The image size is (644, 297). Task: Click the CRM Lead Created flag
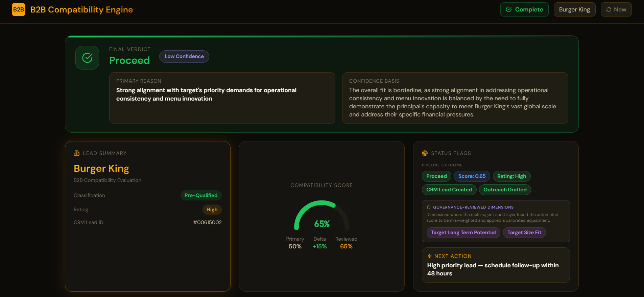pyautogui.click(x=449, y=190)
